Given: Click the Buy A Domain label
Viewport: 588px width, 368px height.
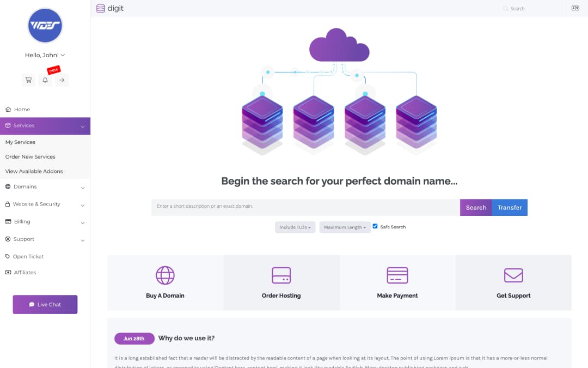Looking at the screenshot, I should point(165,295).
